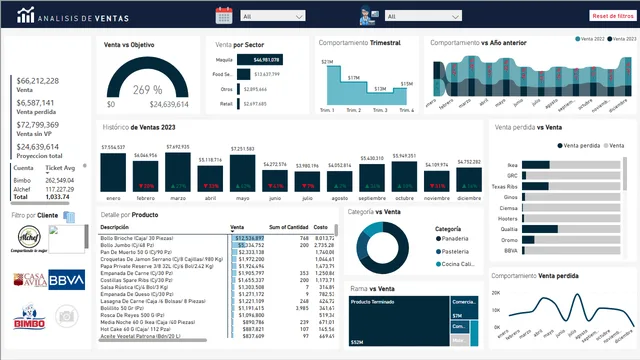Select the Panaderia category legend item
This screenshot has height=360, width=640.
point(452,239)
